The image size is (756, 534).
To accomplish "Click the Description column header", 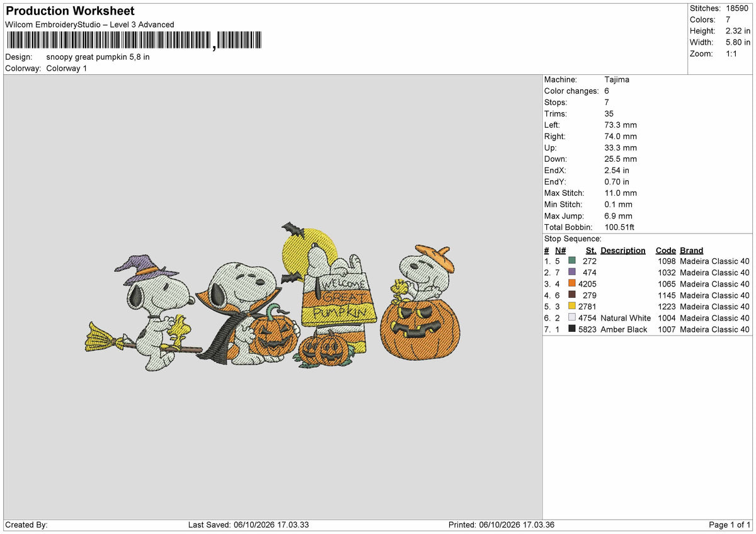I will point(623,250).
